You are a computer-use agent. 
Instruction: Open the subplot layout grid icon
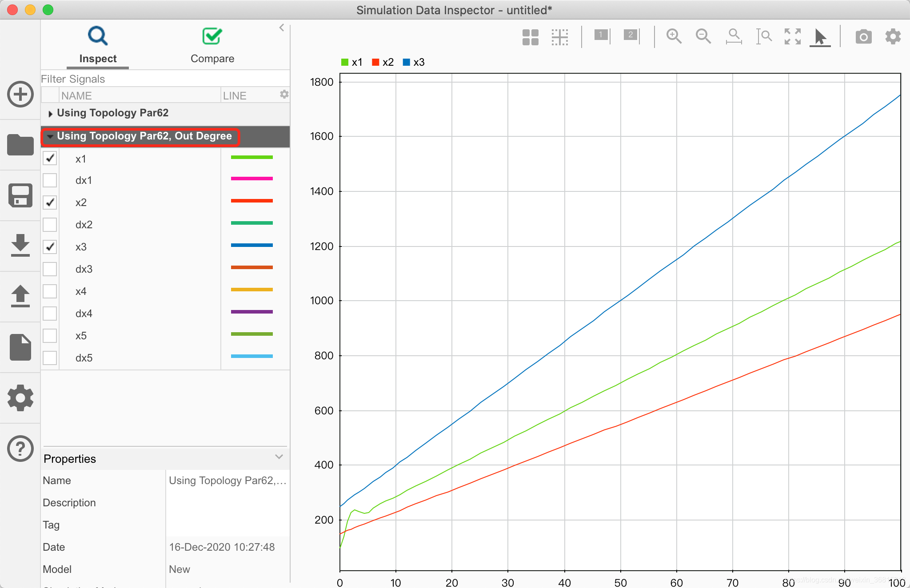[x=530, y=37]
